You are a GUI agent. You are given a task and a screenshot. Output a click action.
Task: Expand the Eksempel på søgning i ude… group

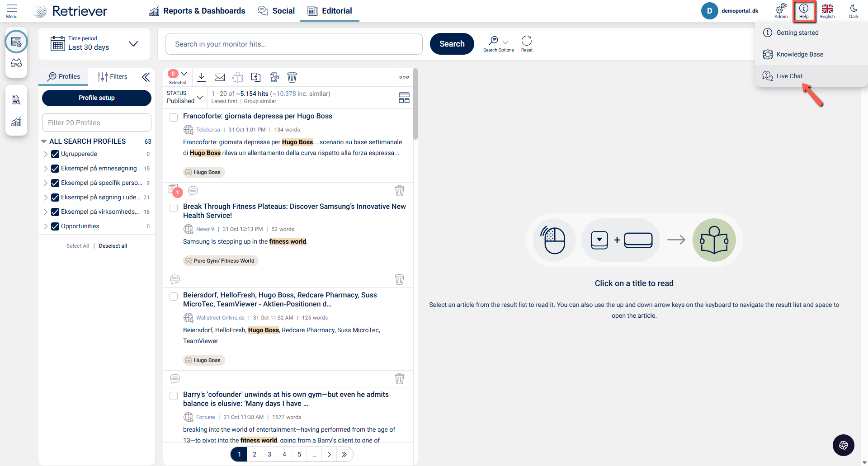tap(46, 198)
